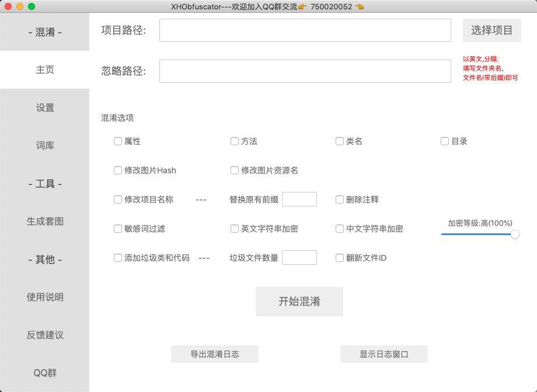Open the 使用说明 help page
Viewport: 537px width, 392px height.
coord(44,297)
